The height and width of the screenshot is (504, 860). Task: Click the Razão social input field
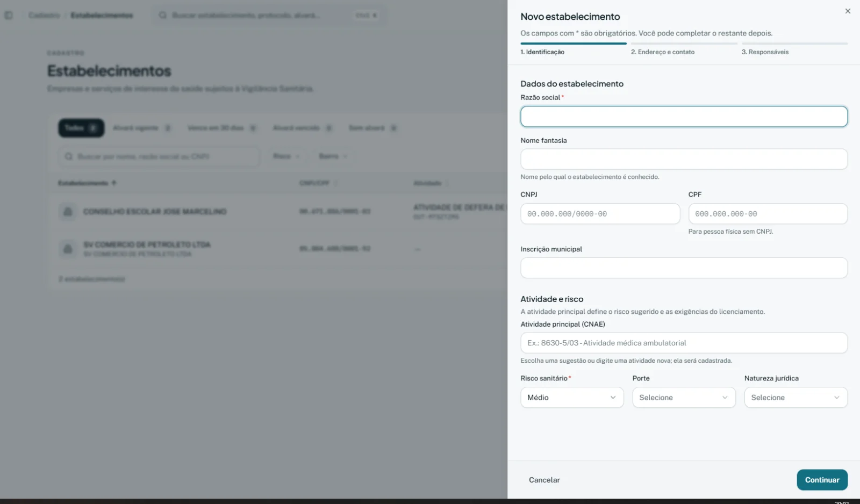click(x=684, y=117)
